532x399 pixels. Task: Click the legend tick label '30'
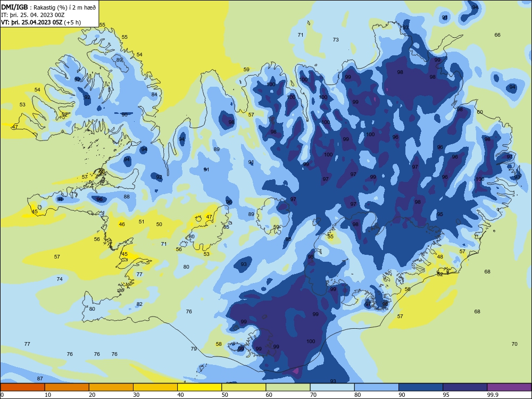coord(136,395)
